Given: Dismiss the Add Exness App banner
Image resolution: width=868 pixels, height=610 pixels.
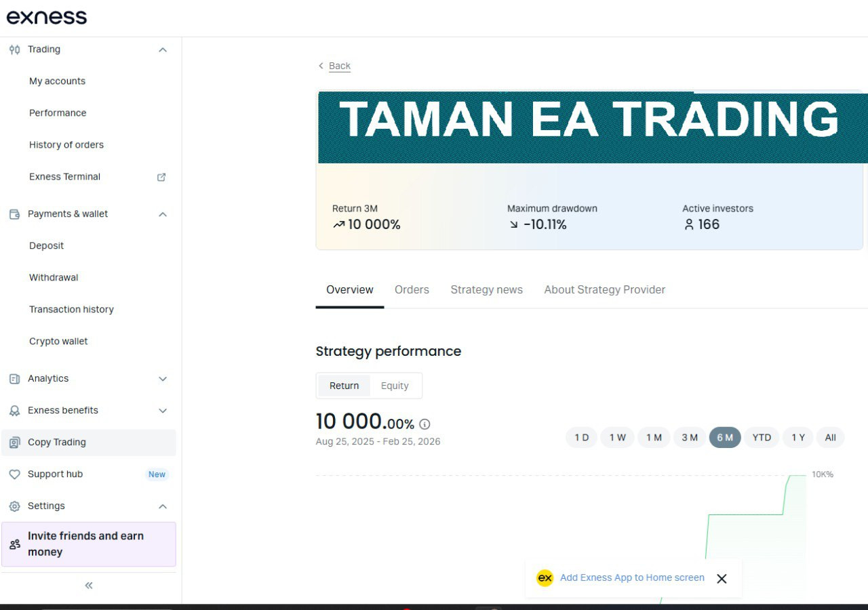Looking at the screenshot, I should 722,578.
